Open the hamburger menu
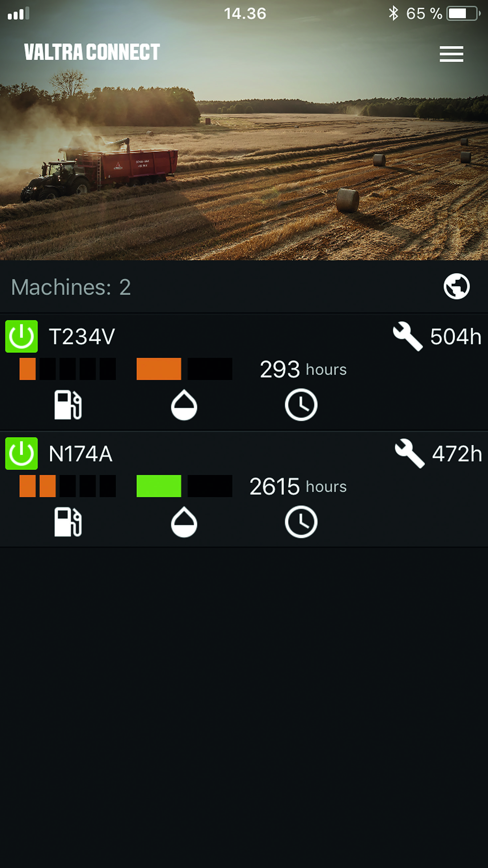Viewport: 488px width, 868px height. (x=451, y=54)
